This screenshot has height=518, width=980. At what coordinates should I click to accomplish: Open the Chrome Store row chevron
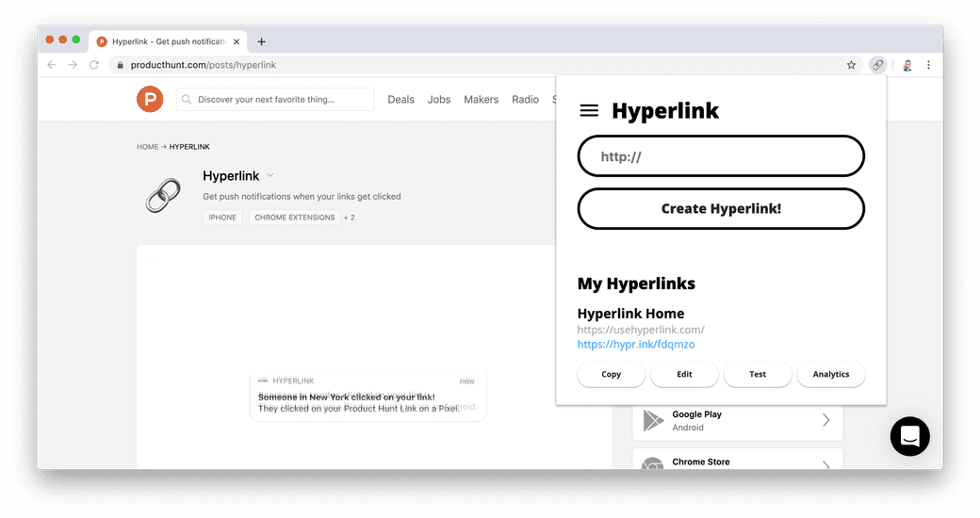(x=826, y=465)
